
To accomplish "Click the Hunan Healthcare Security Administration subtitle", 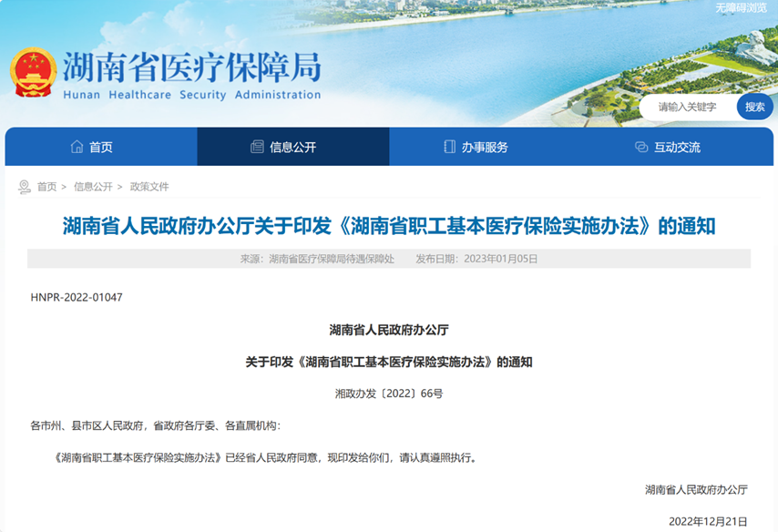I will coord(191,95).
